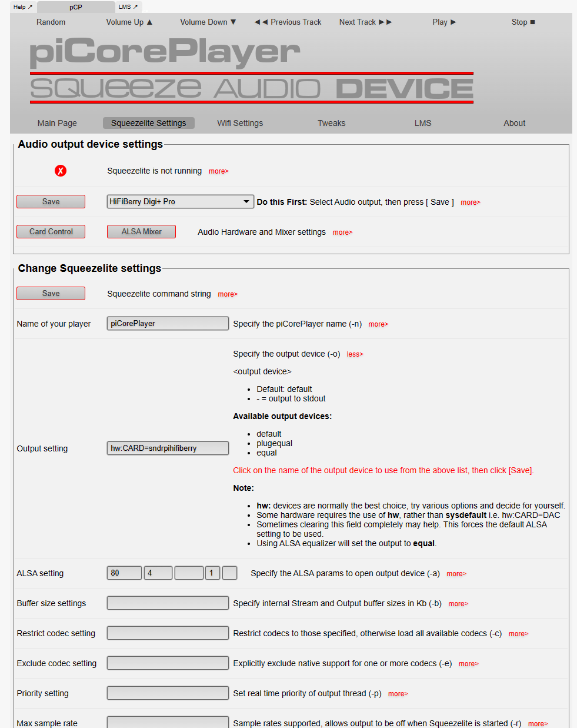
Task: Click the red Squeezelite not running status icon
Action: coord(61,171)
